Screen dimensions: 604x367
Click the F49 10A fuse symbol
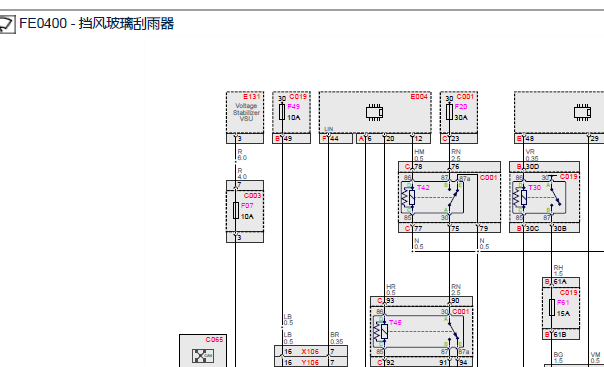[282, 112]
